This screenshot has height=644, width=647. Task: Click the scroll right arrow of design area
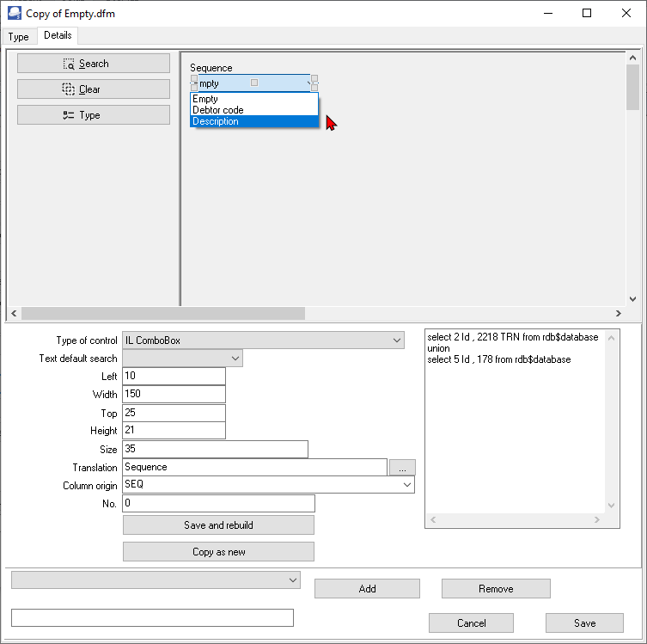(x=618, y=313)
